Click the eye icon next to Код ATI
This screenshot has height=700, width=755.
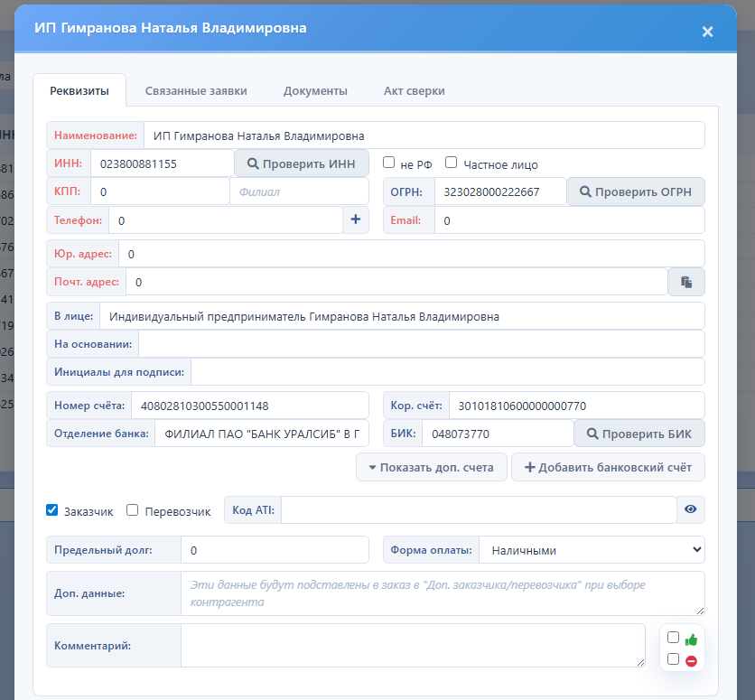point(691,509)
